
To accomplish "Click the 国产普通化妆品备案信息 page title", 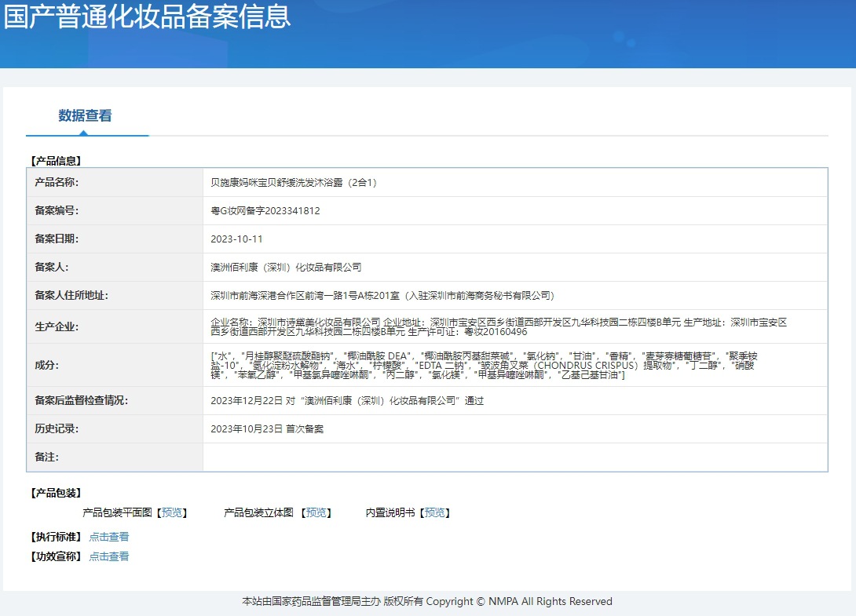I will pyautogui.click(x=147, y=16).
